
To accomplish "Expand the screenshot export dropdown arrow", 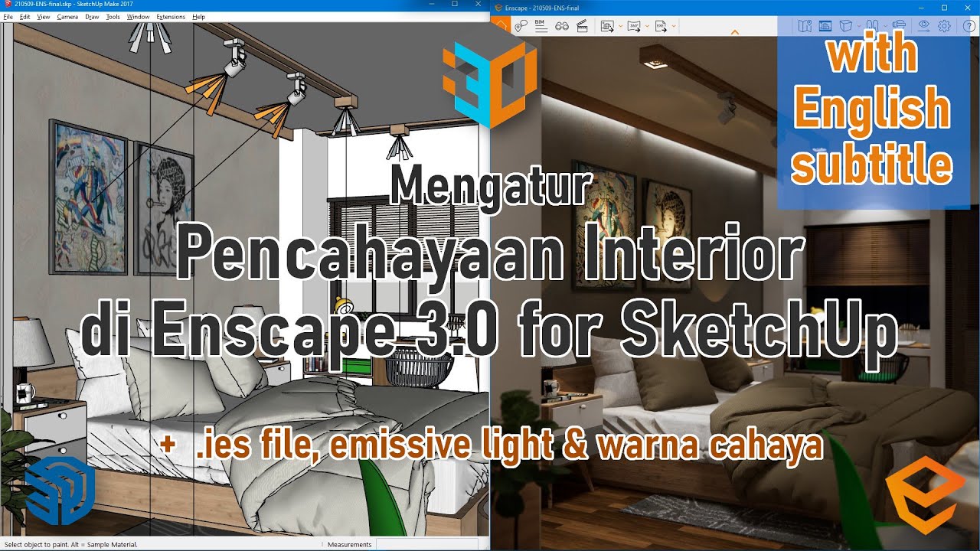I will [x=620, y=26].
